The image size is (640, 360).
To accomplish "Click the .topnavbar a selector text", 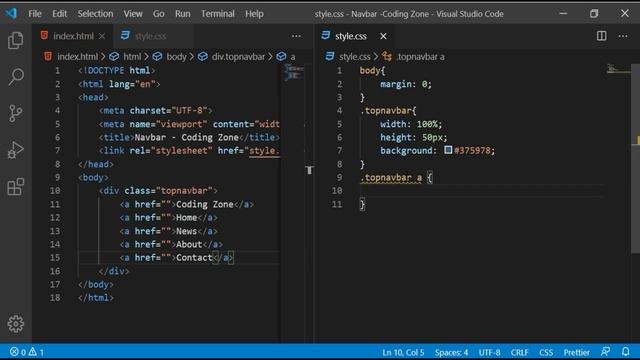I will click(x=391, y=178).
